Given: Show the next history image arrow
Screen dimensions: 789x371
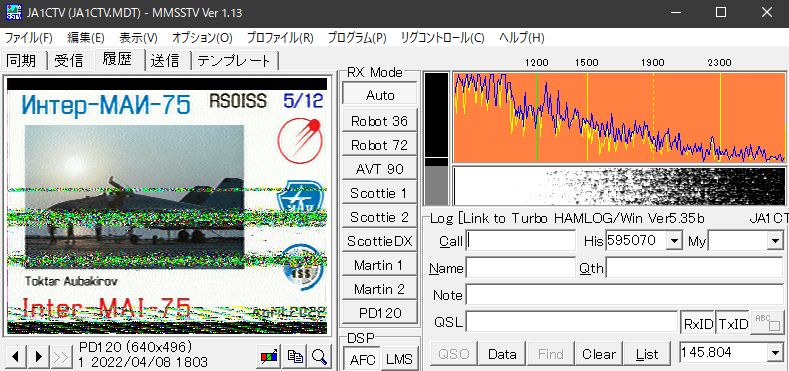Looking at the screenshot, I should 38,357.
